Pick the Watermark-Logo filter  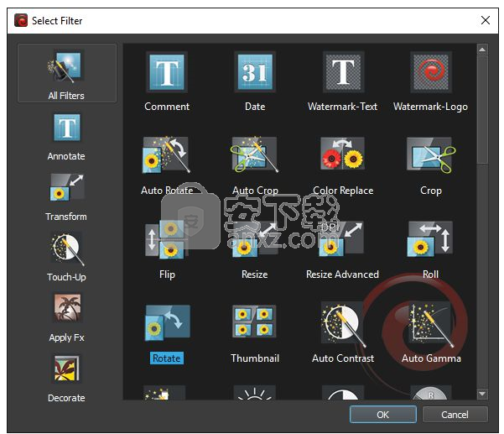[x=430, y=73]
